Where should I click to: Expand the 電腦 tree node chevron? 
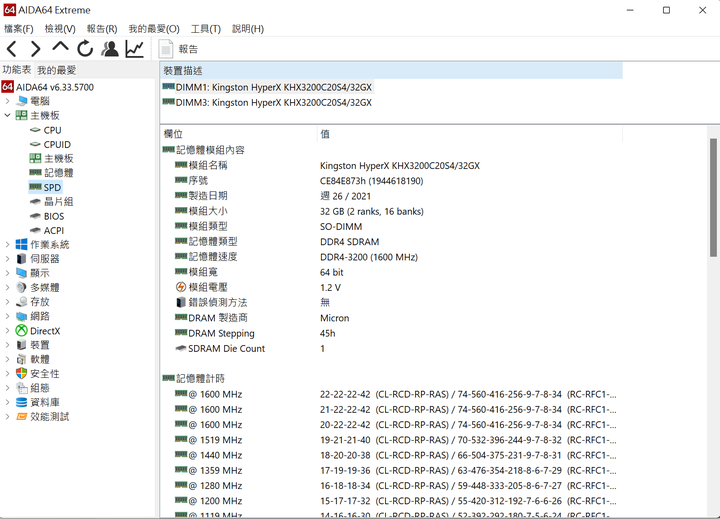(x=7, y=101)
